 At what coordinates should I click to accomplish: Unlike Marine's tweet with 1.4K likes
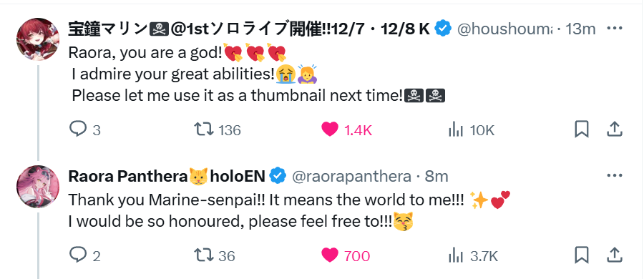[x=346, y=130]
